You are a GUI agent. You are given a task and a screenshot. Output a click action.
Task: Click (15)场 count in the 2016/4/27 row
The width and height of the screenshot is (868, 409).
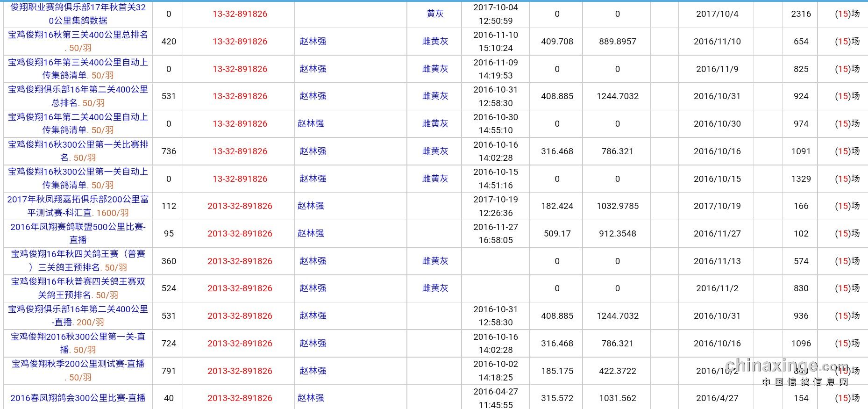point(847,398)
